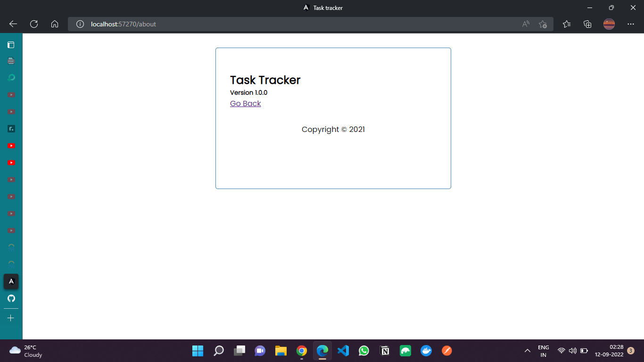Select the active Angular Task tracker tab
644x362 pixels.
[x=11, y=281]
